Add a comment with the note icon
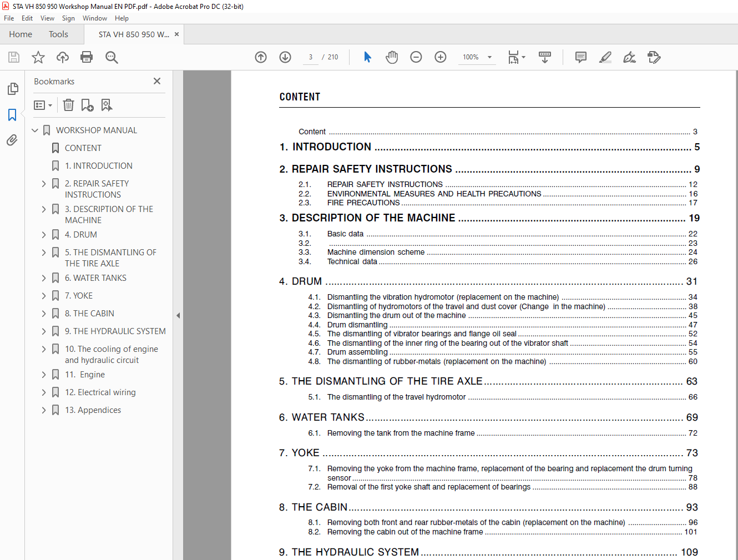 pos(581,57)
